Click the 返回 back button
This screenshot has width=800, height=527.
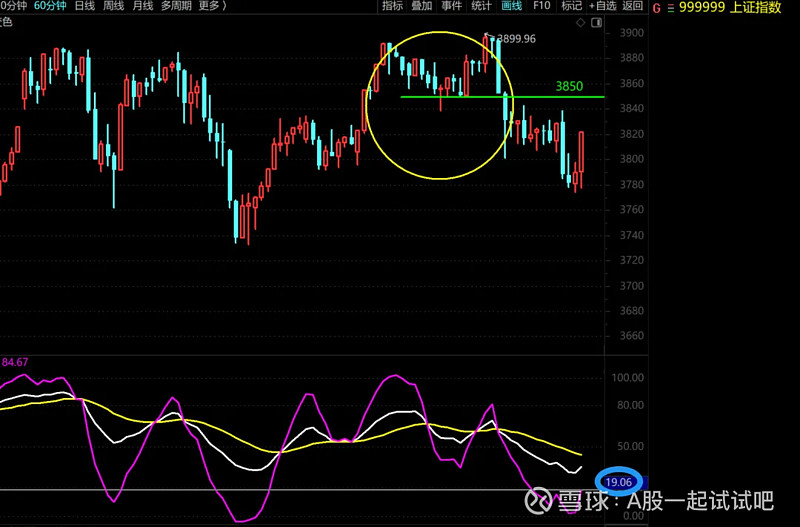(x=633, y=6)
